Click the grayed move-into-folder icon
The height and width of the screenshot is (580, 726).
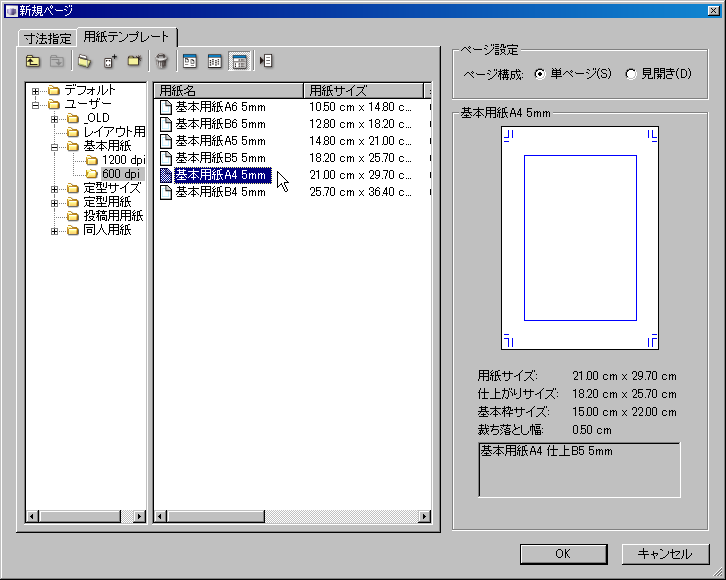click(x=56, y=61)
